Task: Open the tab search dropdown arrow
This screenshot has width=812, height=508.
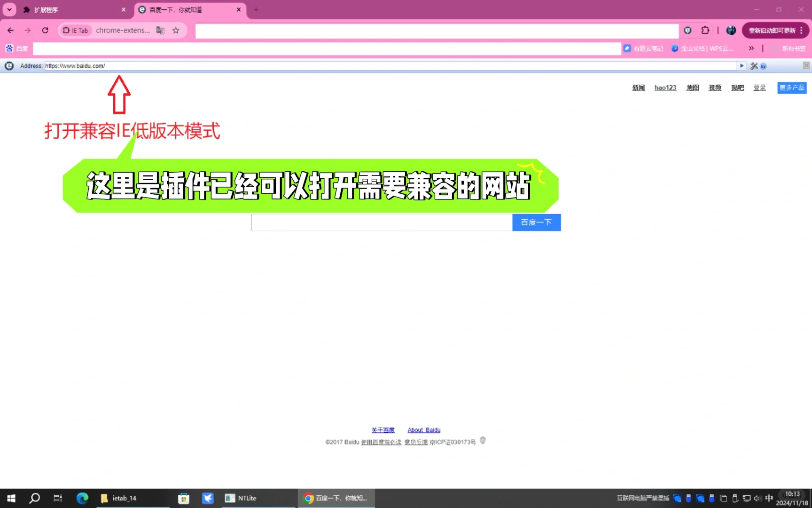Action: [x=9, y=9]
